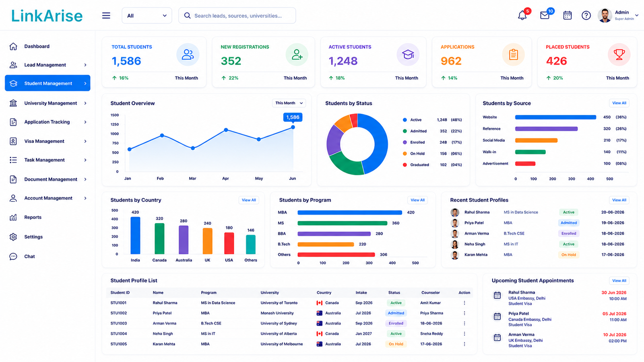
Task: Open row actions menu for STU1004
Action: (x=464, y=334)
